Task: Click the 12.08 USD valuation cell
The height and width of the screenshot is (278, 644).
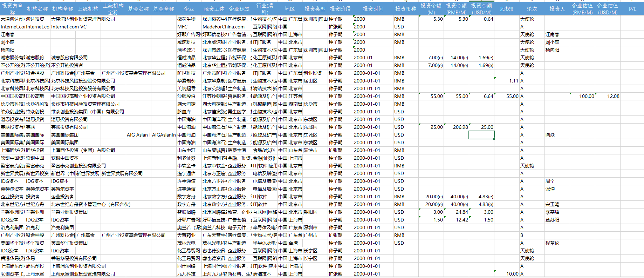Action: click(x=608, y=96)
